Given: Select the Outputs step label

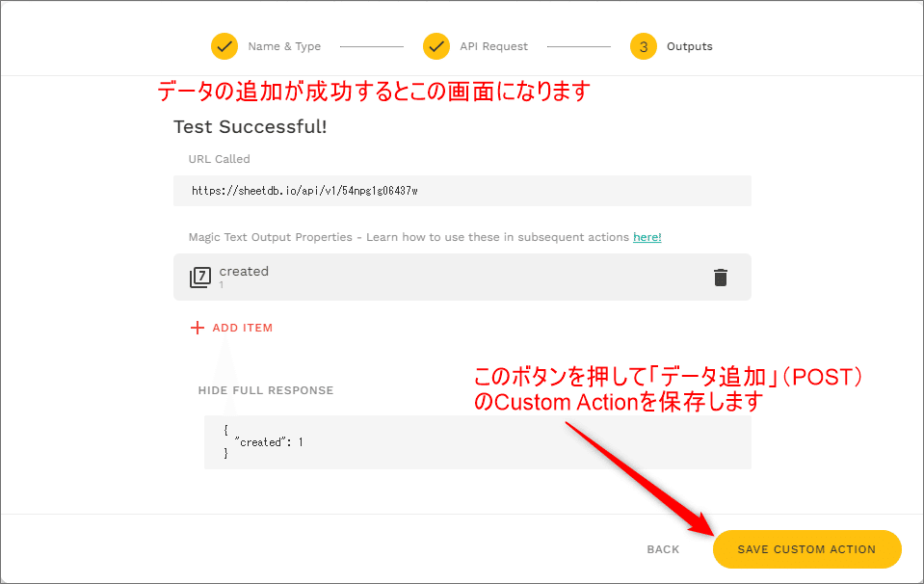Looking at the screenshot, I should click(690, 46).
